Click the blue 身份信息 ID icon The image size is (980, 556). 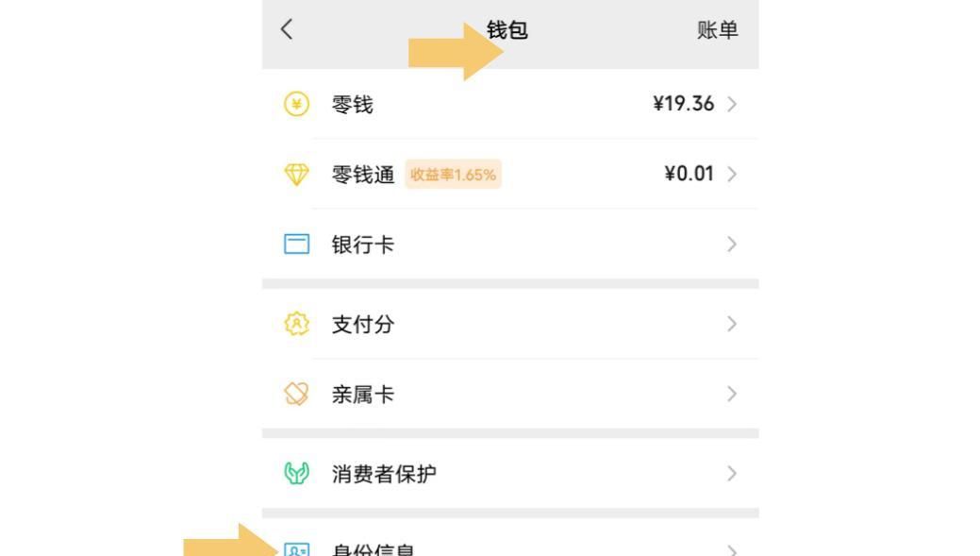296,549
